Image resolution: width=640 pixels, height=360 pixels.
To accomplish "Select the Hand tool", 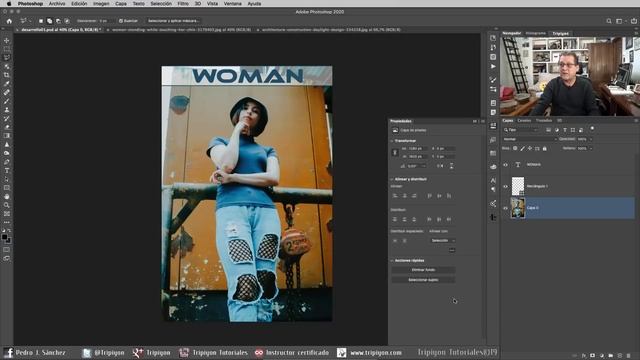I will 7,196.
